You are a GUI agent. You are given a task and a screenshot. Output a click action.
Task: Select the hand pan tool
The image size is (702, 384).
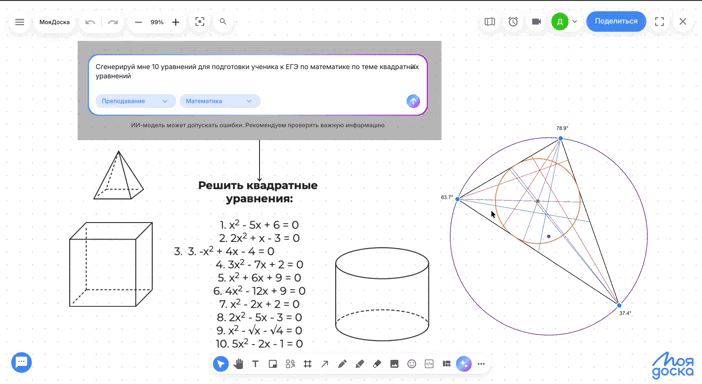(238, 364)
